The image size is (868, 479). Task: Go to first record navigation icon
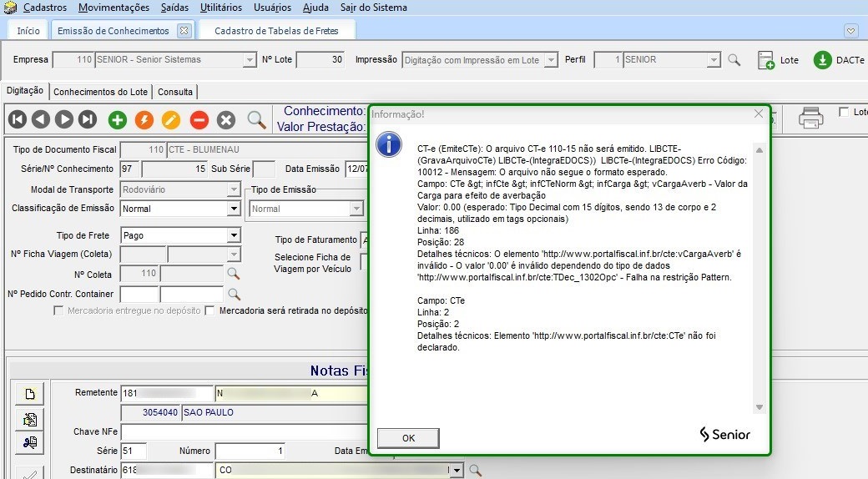(x=18, y=119)
